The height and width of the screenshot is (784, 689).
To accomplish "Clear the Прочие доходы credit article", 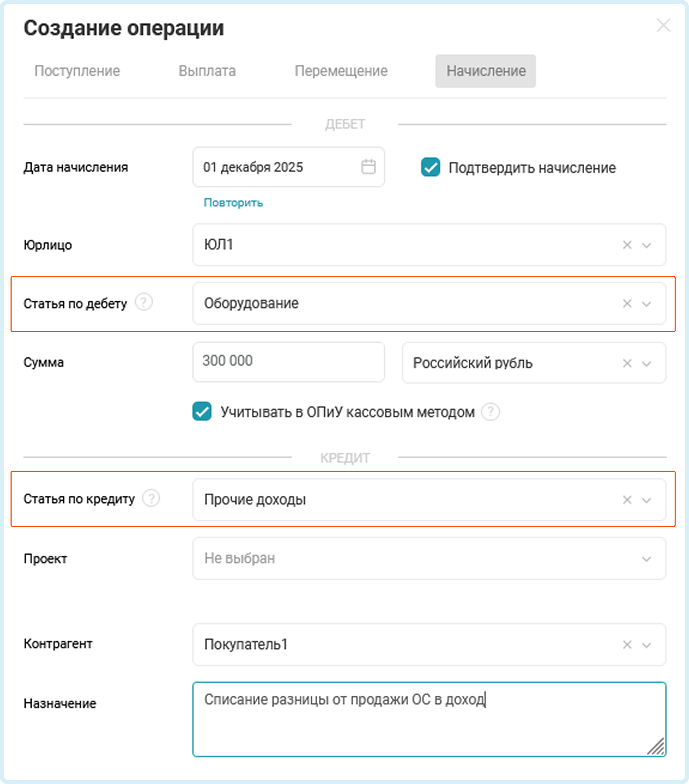I will pos(627,500).
